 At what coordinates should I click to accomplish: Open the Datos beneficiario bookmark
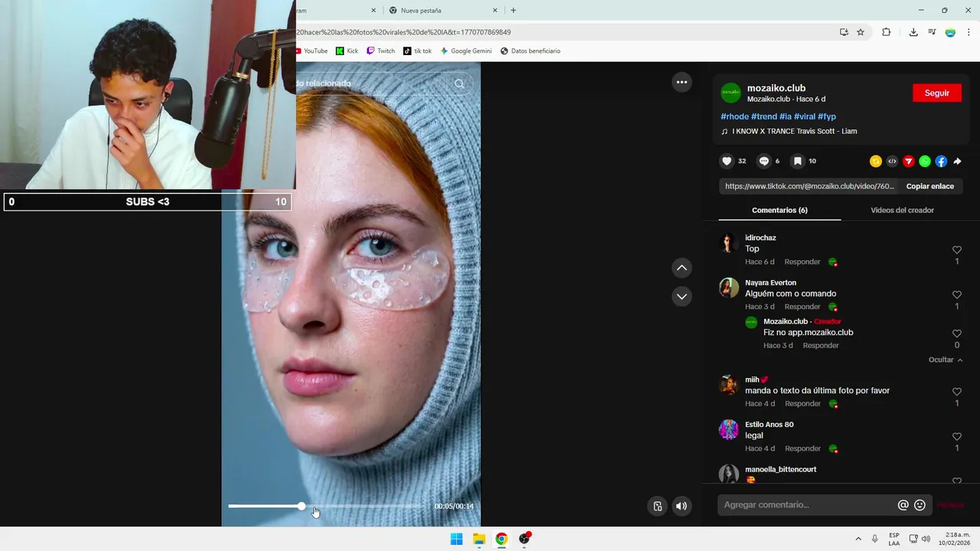[x=530, y=51]
